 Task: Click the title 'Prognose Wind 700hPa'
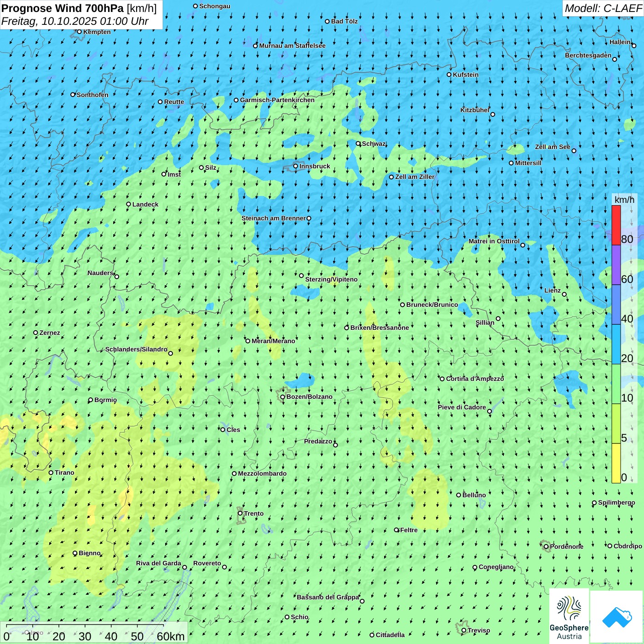click(x=63, y=8)
